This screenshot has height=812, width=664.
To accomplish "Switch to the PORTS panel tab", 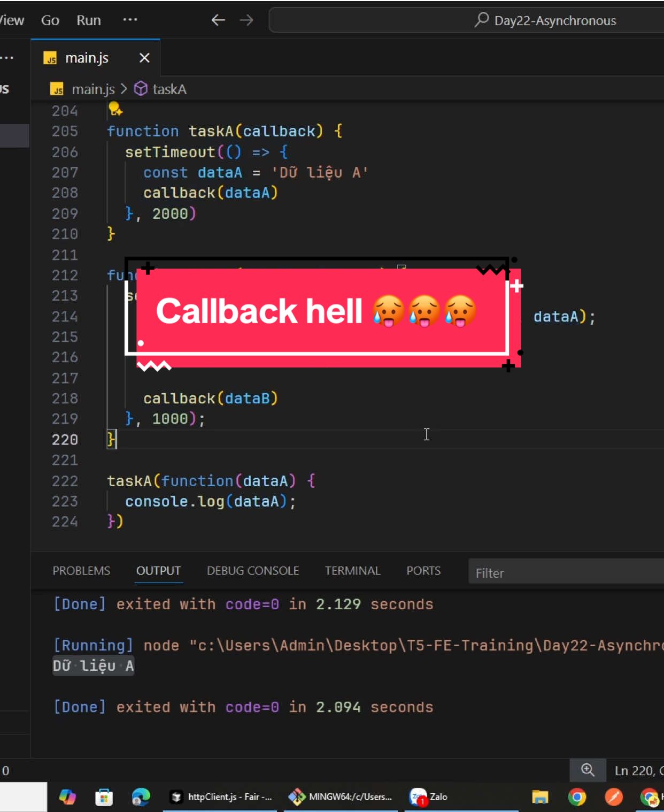I will (423, 571).
